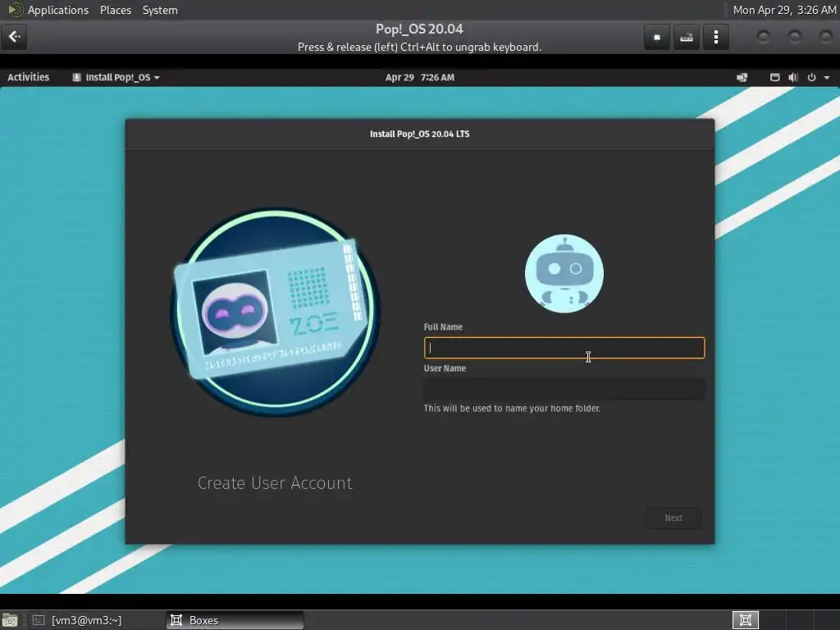Open the Places menu

[x=116, y=10]
